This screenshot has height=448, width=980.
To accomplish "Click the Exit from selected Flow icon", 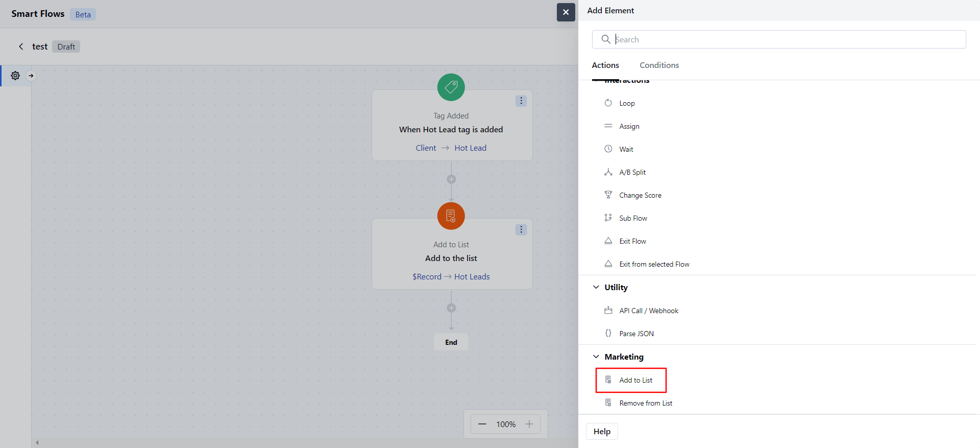I will pos(608,264).
